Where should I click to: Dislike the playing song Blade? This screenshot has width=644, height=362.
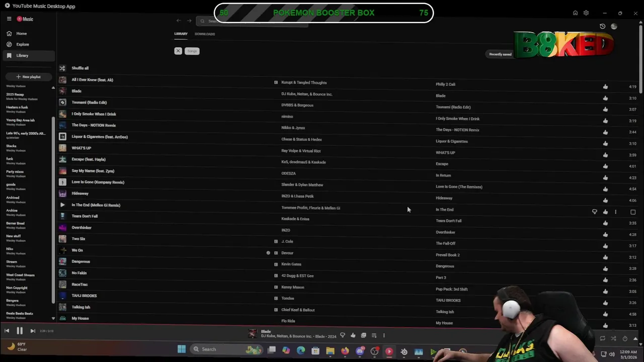click(x=343, y=335)
